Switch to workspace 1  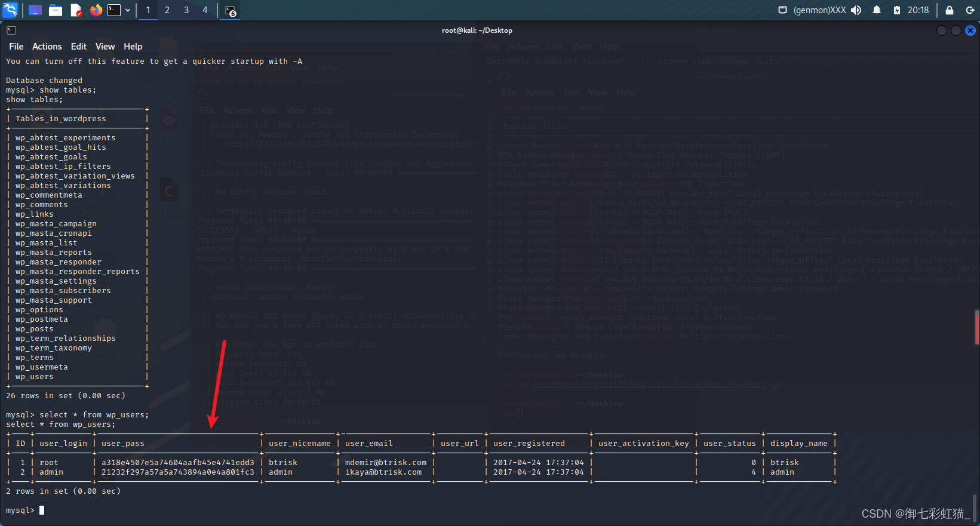point(148,10)
